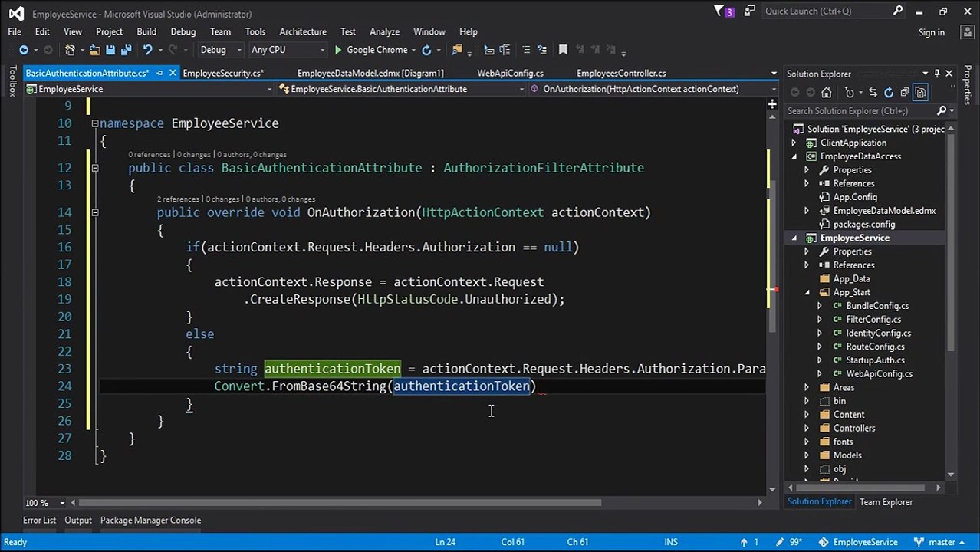Open the Team menu
Viewport: 980px width, 552px height.
[x=220, y=31]
